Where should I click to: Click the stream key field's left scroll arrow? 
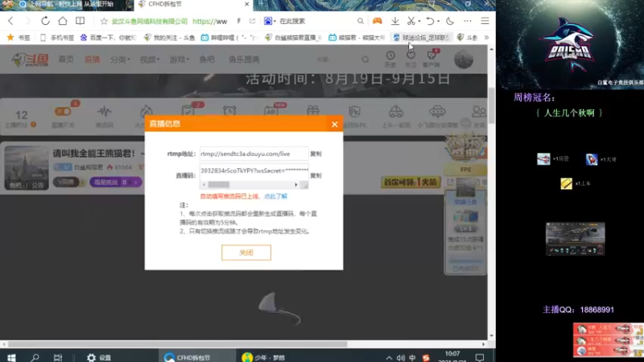click(x=204, y=185)
